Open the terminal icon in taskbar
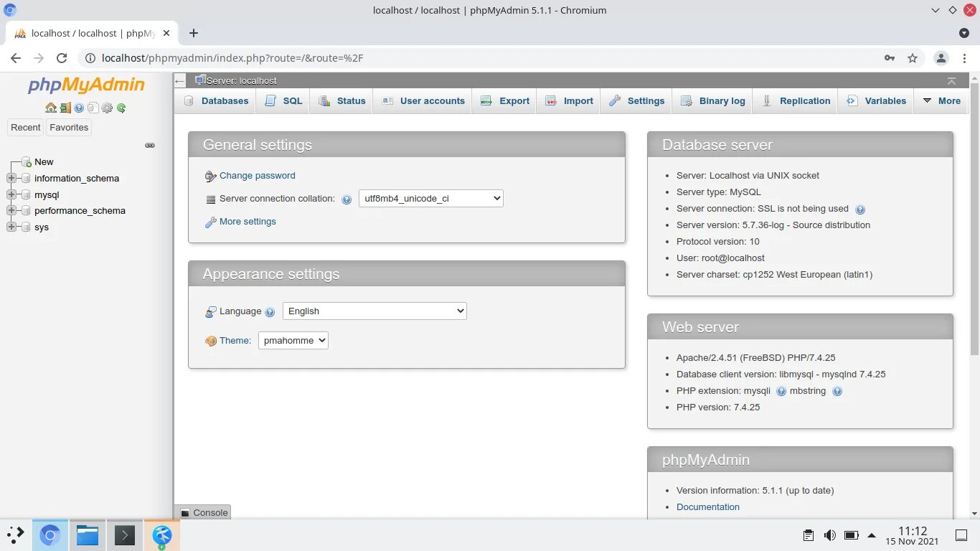Viewport: 980px width, 551px height. (125, 535)
